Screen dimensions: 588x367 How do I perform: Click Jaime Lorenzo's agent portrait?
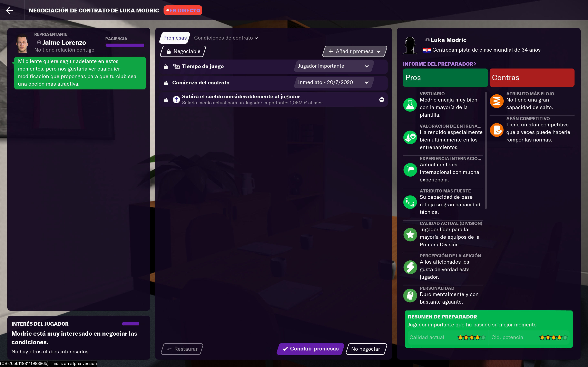click(x=22, y=43)
